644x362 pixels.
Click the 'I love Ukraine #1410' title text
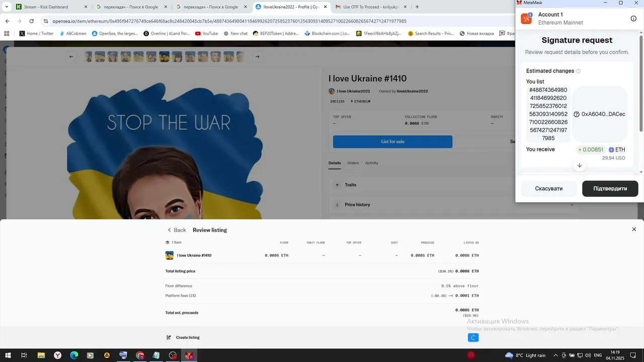click(367, 78)
